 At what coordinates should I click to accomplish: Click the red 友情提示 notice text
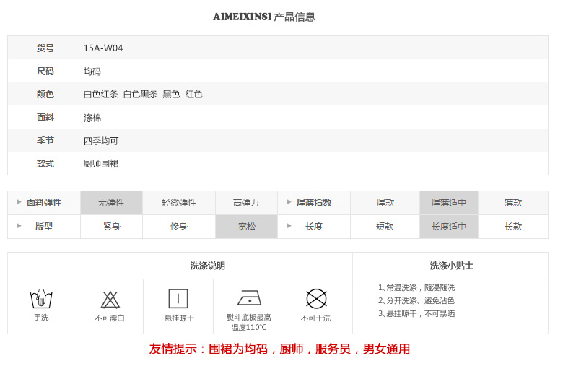click(279, 349)
